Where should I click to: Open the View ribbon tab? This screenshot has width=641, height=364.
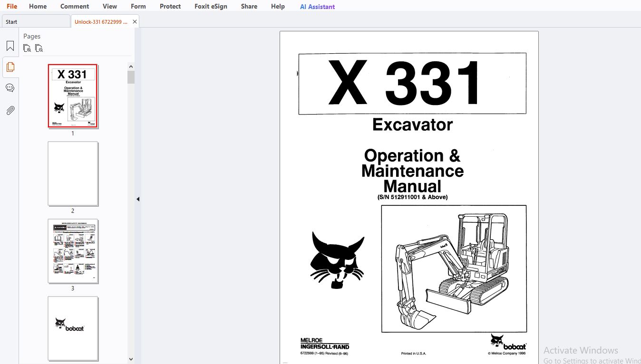click(x=110, y=6)
